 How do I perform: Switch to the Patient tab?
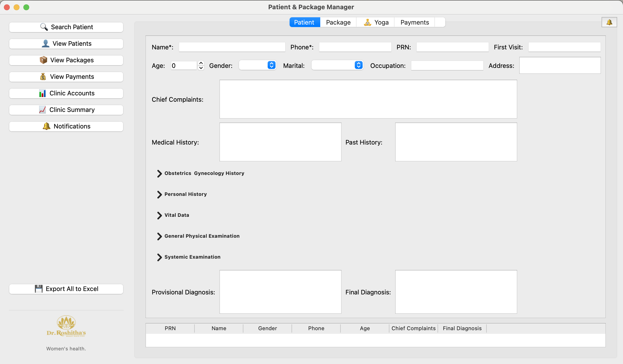(x=305, y=22)
